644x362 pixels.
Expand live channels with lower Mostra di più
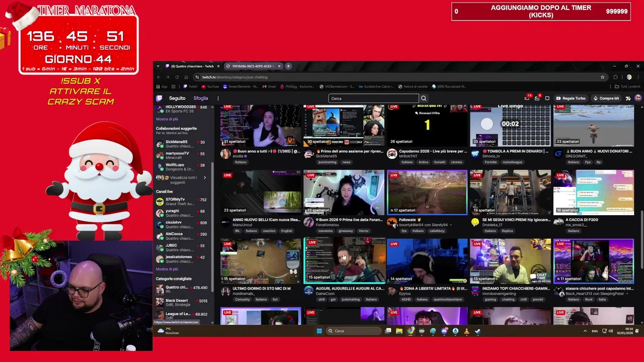pos(167,269)
